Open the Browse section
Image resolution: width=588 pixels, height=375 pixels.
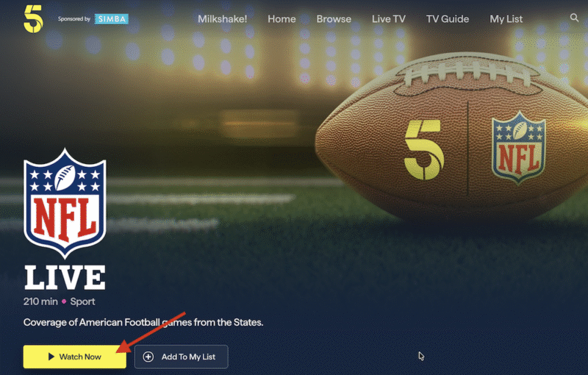[x=334, y=19]
